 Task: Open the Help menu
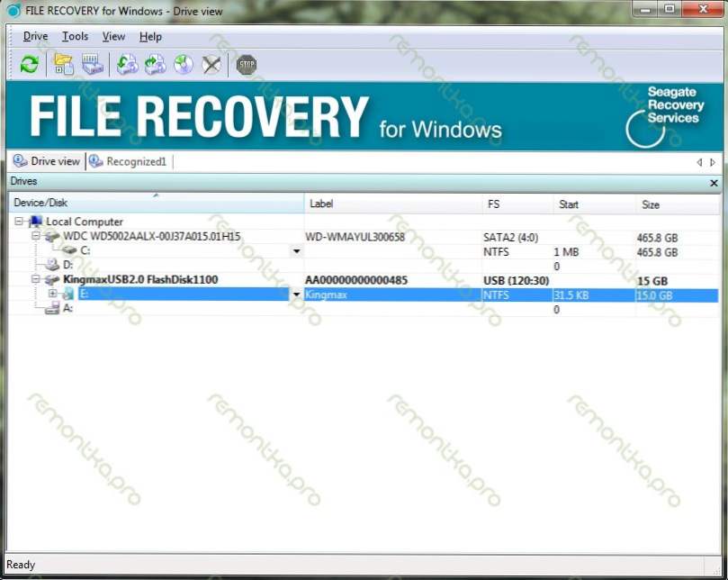[150, 36]
